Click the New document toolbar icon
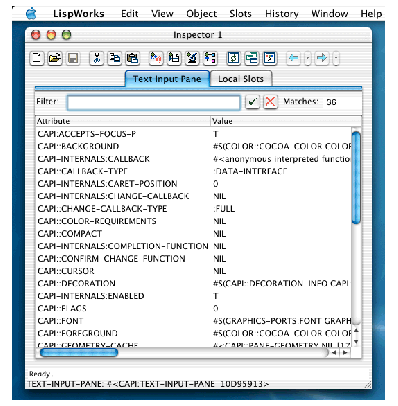398x406 pixels. coord(37,58)
